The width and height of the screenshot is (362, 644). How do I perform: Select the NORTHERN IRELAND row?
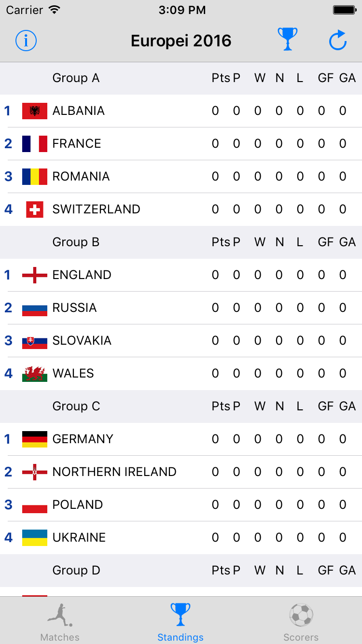(x=181, y=472)
